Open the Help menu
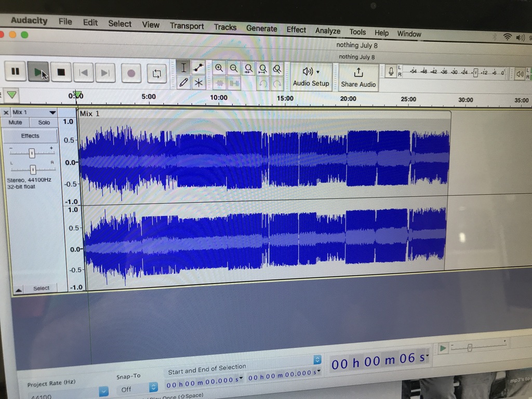 (x=382, y=33)
